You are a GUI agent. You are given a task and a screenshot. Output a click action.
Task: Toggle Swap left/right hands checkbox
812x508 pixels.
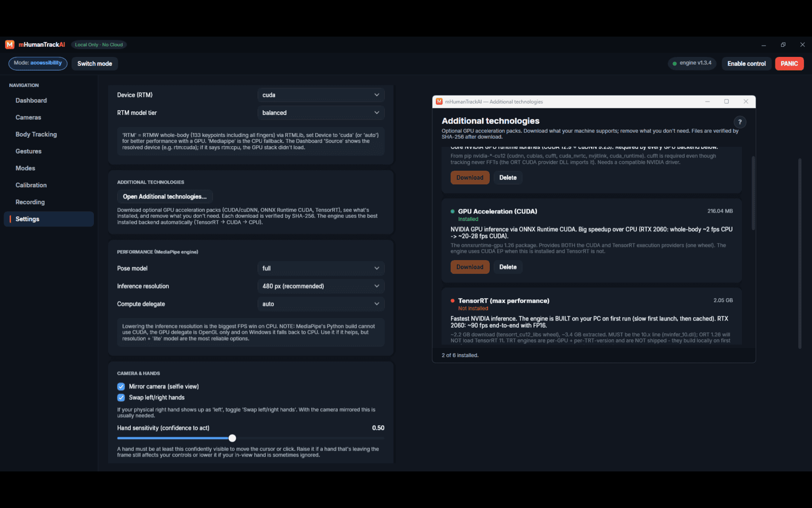[x=121, y=398]
